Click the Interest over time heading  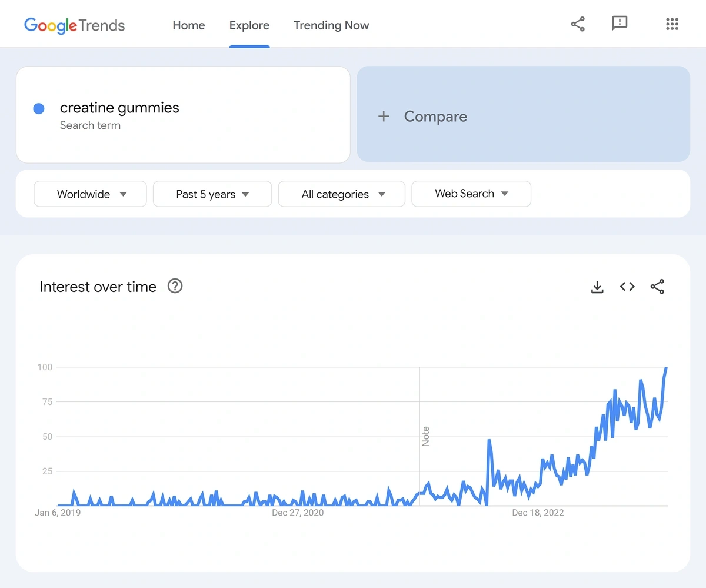click(98, 287)
